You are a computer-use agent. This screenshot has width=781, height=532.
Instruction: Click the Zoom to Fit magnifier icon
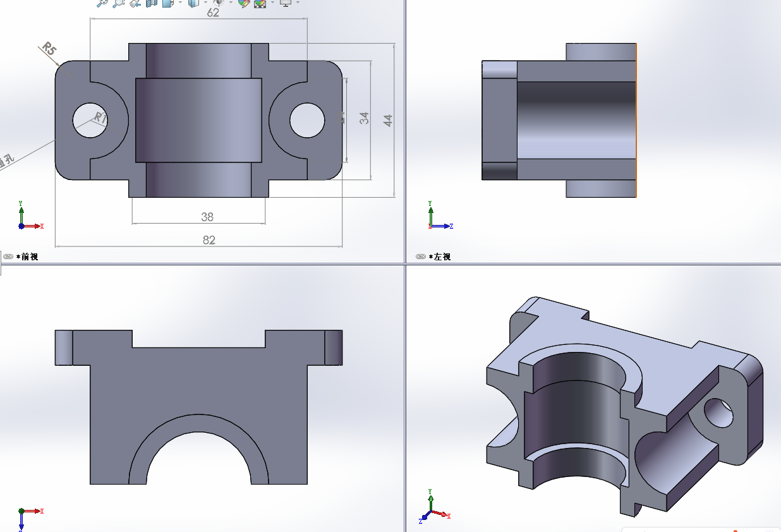(x=102, y=3)
